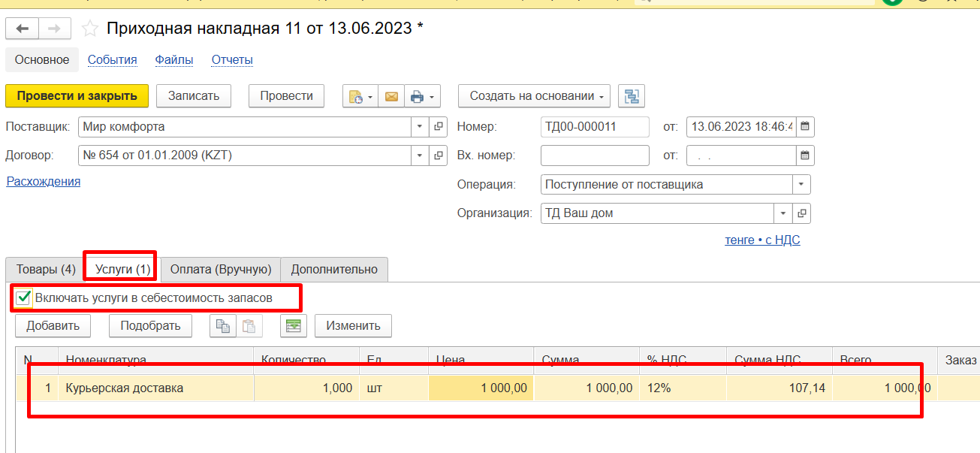
Task: Click the envelope email icon
Action: tap(391, 96)
